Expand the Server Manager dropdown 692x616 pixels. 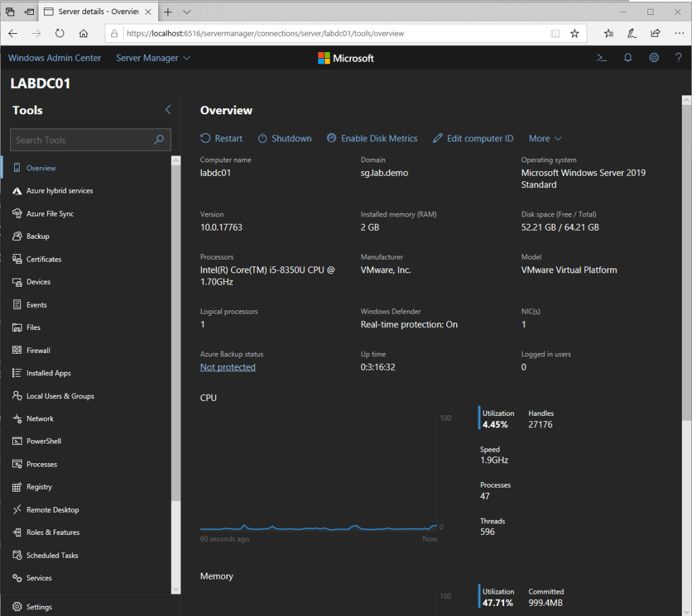point(153,58)
